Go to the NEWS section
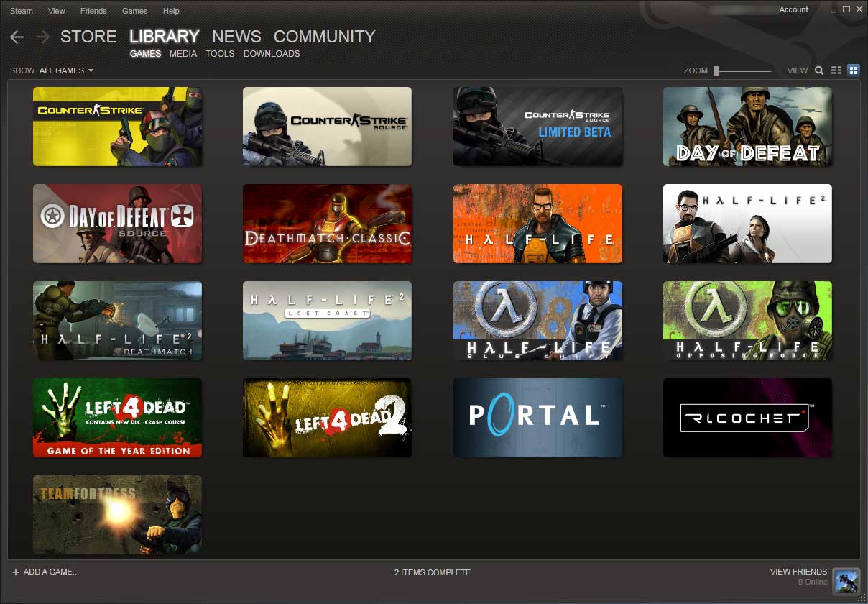This screenshot has width=868, height=604. pyautogui.click(x=236, y=37)
